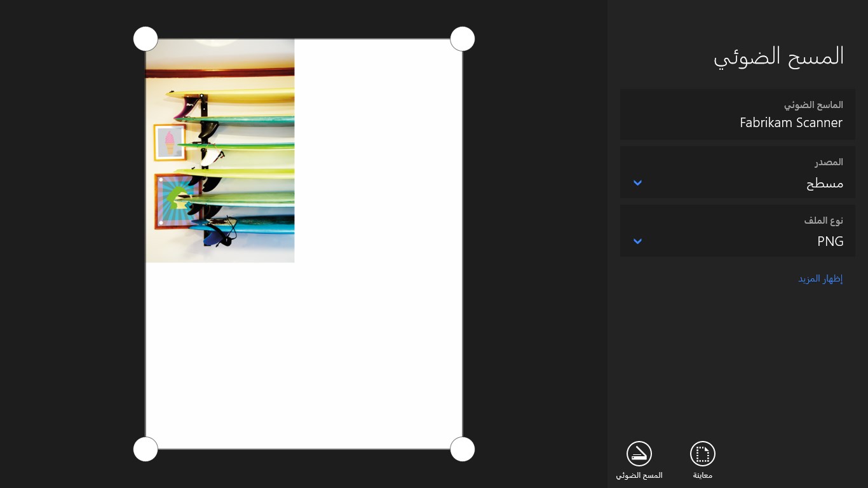
Task: Expand the File type (نوع الملف) chevron arrow
Action: pos(638,241)
